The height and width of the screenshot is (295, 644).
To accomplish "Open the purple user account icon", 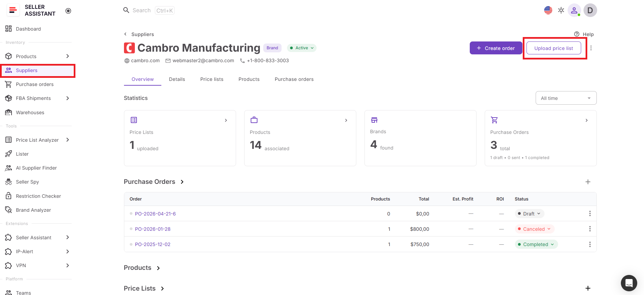I will point(574,10).
